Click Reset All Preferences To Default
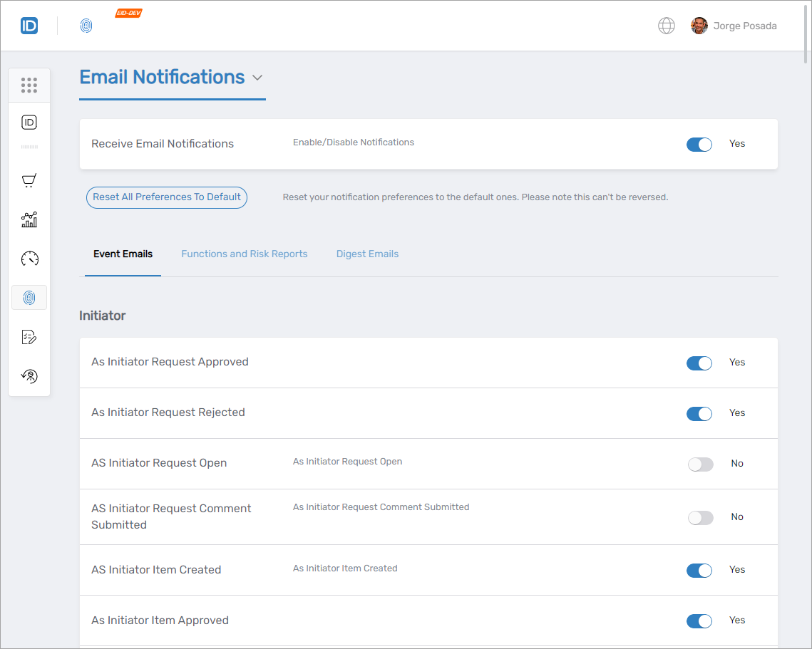Viewport: 812px width, 649px height. pos(166,197)
